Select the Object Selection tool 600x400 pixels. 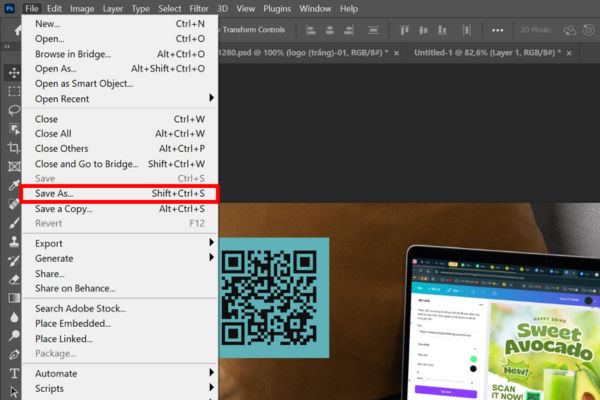click(14, 129)
